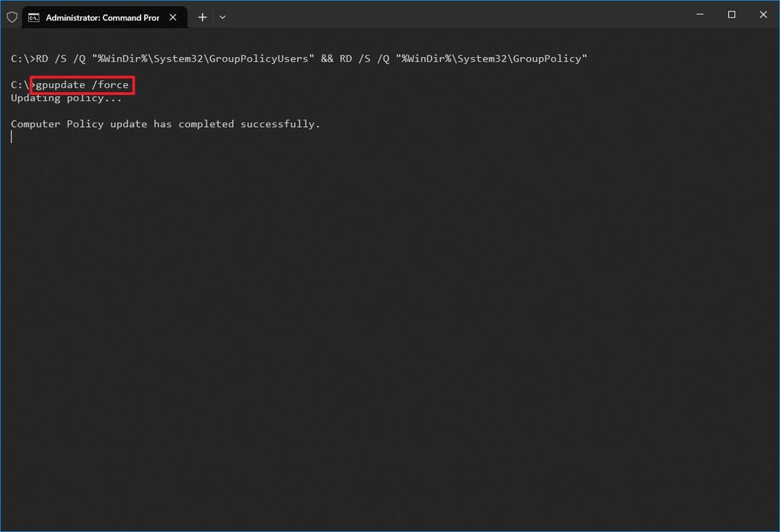The height and width of the screenshot is (532, 780).
Task: Click the Computer Policy update success message
Action: [x=165, y=123]
